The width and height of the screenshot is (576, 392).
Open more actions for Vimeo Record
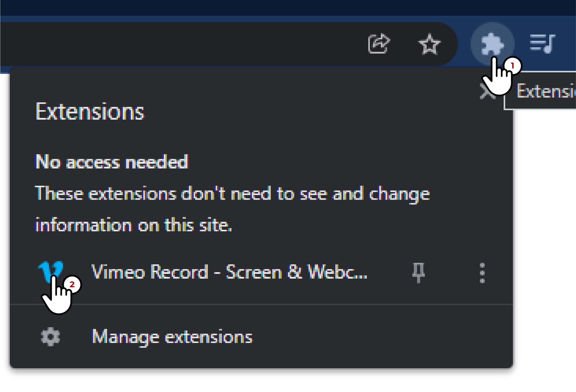pyautogui.click(x=482, y=273)
